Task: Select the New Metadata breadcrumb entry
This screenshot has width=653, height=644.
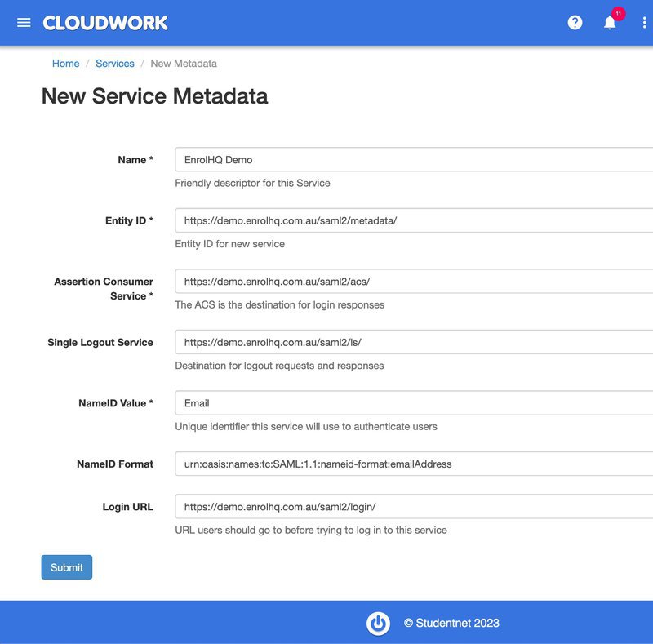Action: point(183,63)
